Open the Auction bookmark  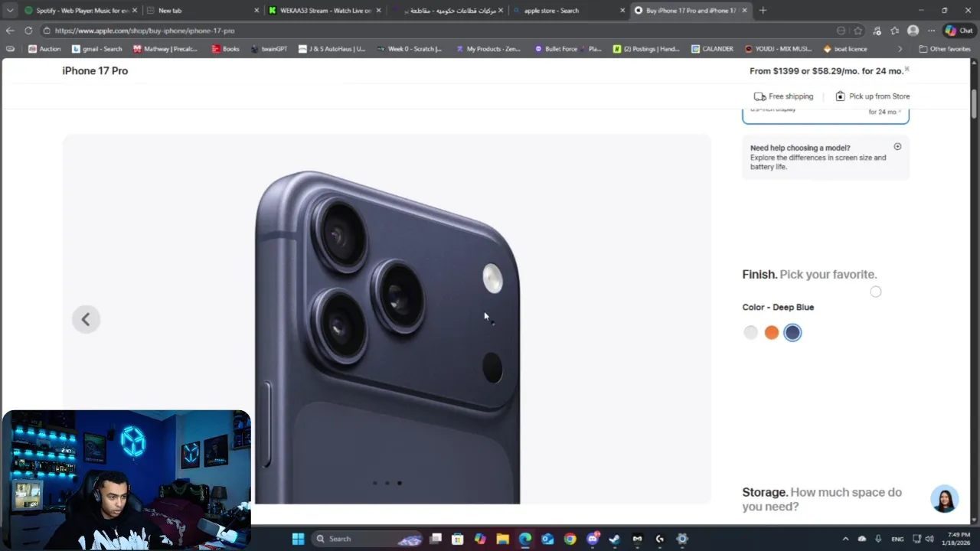44,49
